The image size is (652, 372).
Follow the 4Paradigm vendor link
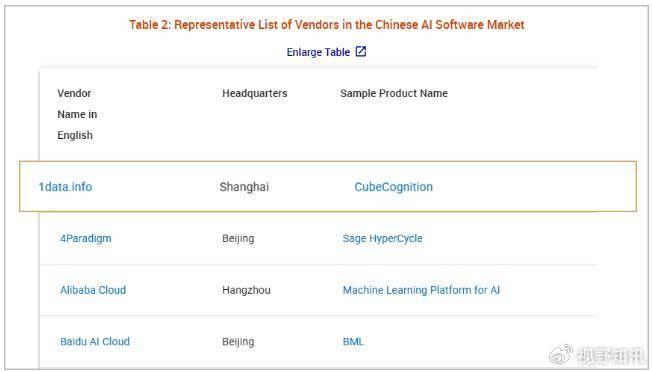[86, 239]
